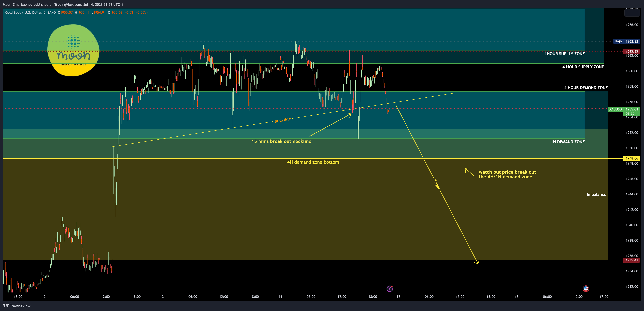
Task: Click the US flag economic event icon
Action: [586, 289]
